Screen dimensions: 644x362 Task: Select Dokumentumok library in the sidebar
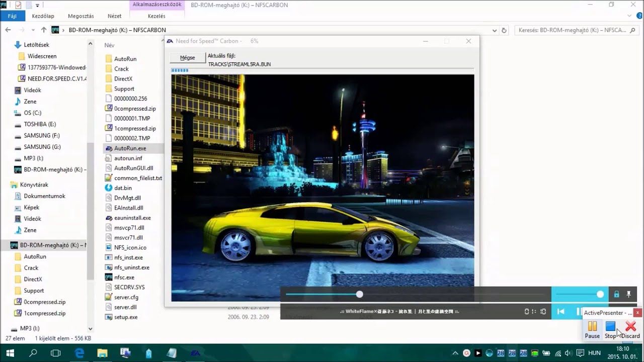44,196
